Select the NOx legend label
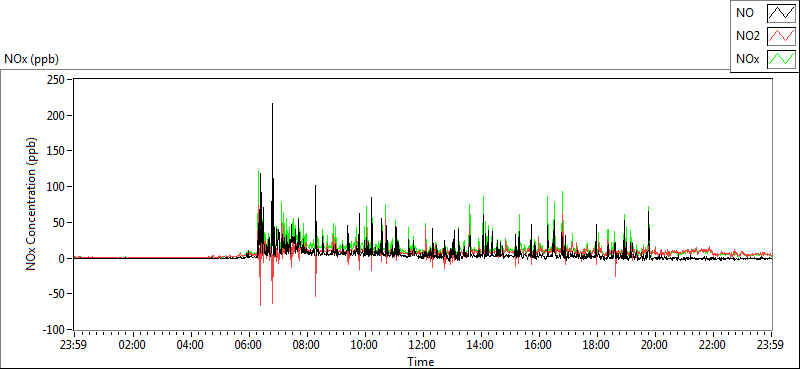This screenshot has width=800, height=369. click(x=747, y=59)
